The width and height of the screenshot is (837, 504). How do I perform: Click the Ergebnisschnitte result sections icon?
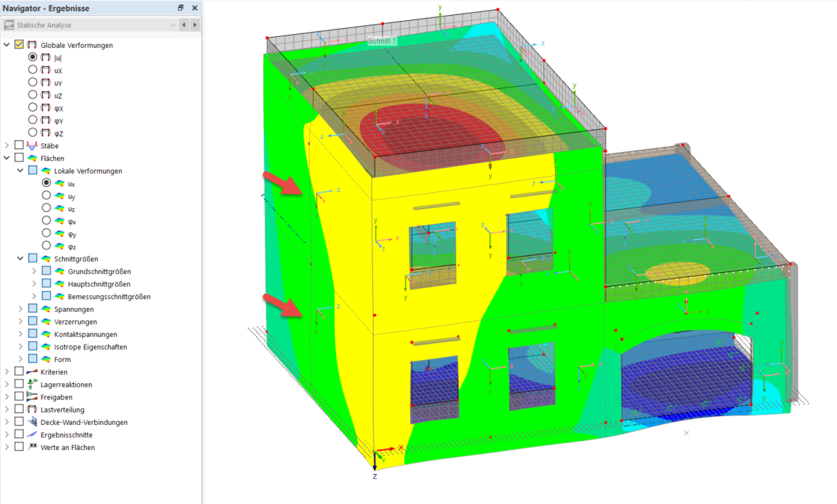(x=31, y=434)
